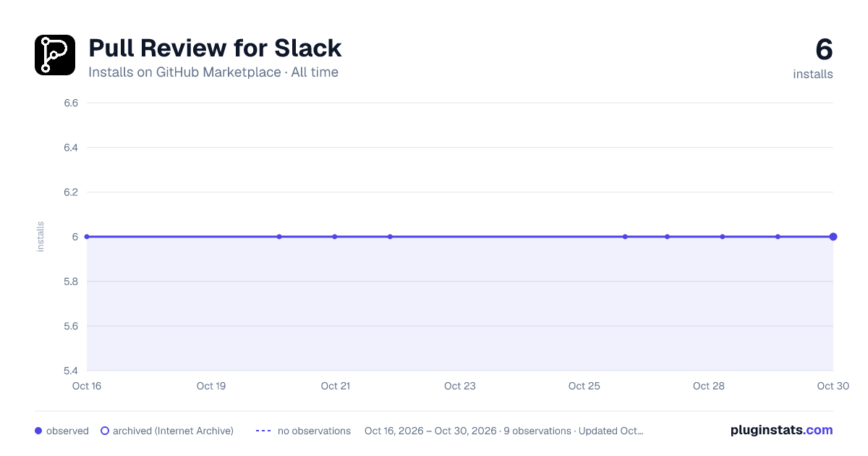Click the hollow 'archived' legend circle
Screen dimensions: 868x456
105,431
